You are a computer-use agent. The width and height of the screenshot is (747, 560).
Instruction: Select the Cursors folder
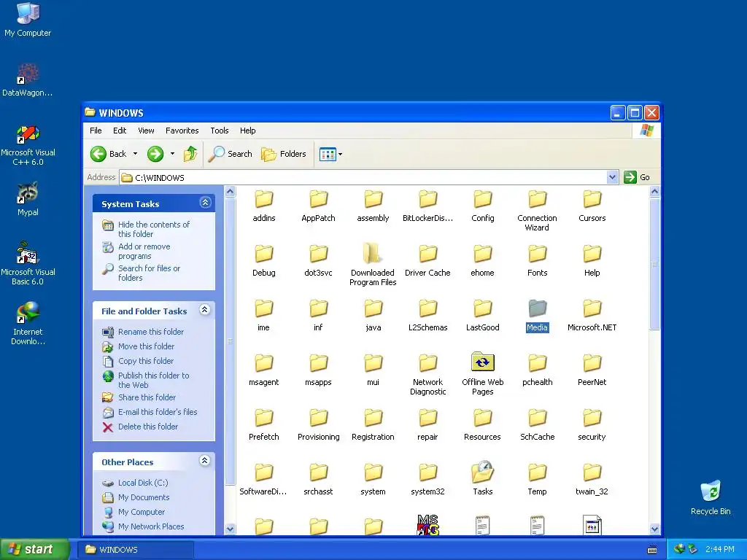592,206
